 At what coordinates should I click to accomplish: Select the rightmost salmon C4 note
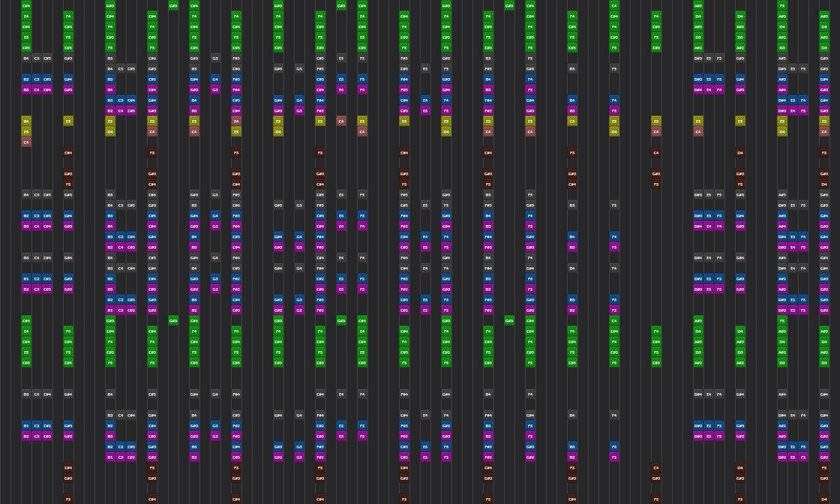click(x=824, y=131)
